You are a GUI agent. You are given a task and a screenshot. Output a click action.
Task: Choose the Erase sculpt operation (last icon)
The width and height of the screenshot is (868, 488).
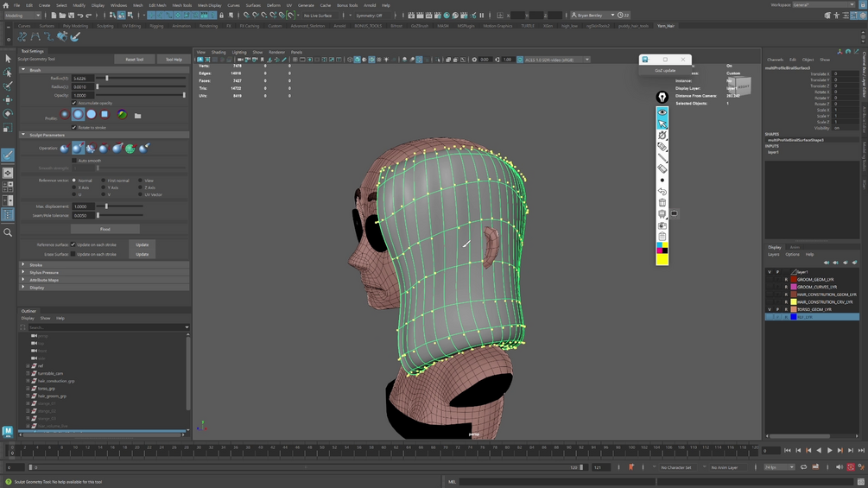[x=144, y=149]
